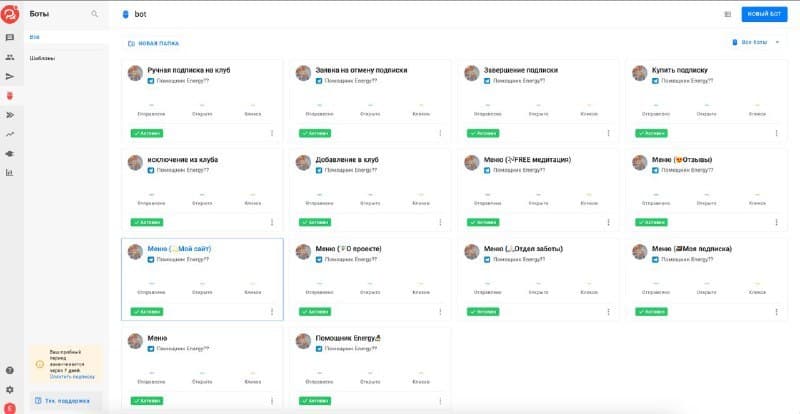Image resolution: width=800 pixels, height=414 pixels.
Task: Open the Меню Отзывы bot title
Action: click(x=682, y=160)
